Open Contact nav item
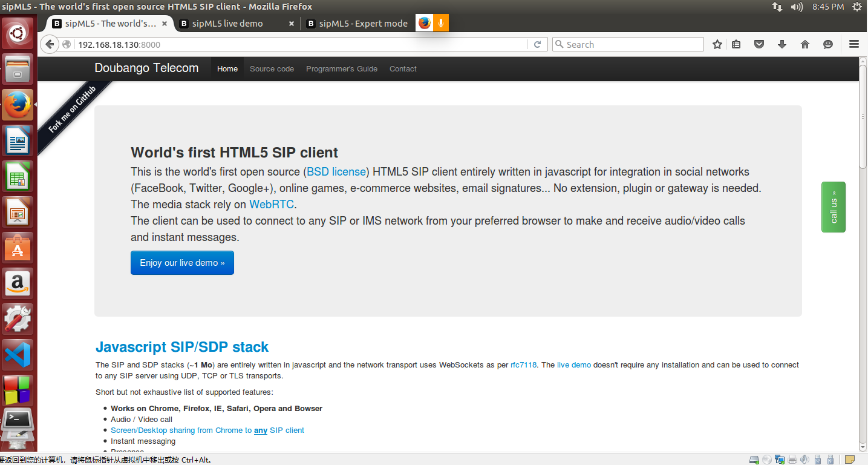Screen dimensions: 868x465 point(403,69)
